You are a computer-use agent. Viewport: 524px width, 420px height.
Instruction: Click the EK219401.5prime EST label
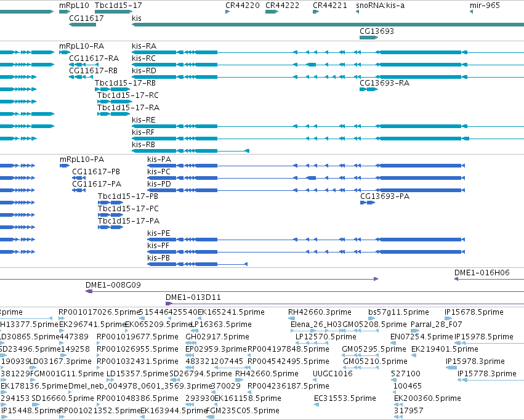point(445,349)
